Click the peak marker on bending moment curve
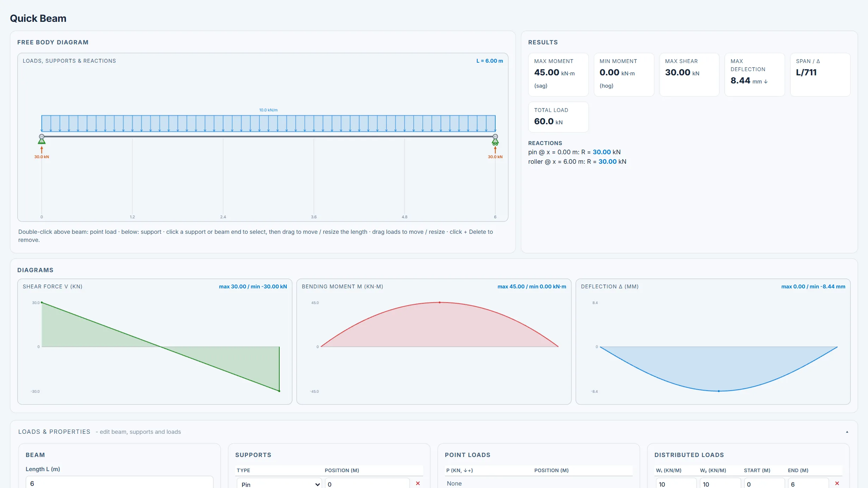 coord(439,302)
